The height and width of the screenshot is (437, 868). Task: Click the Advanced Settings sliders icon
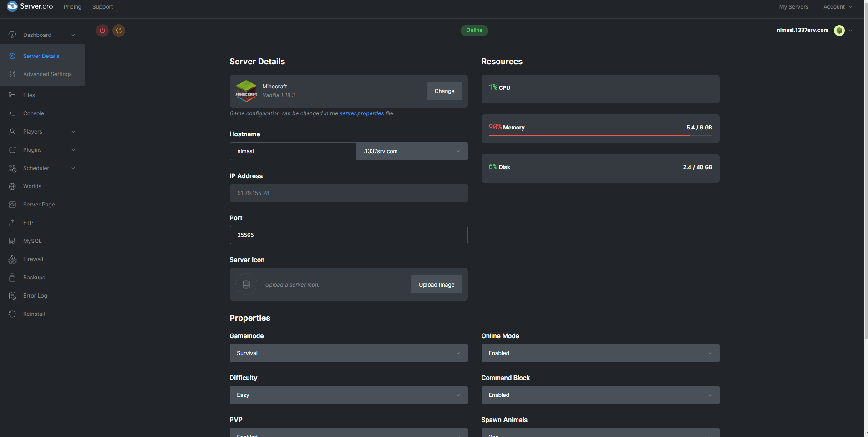(12, 74)
